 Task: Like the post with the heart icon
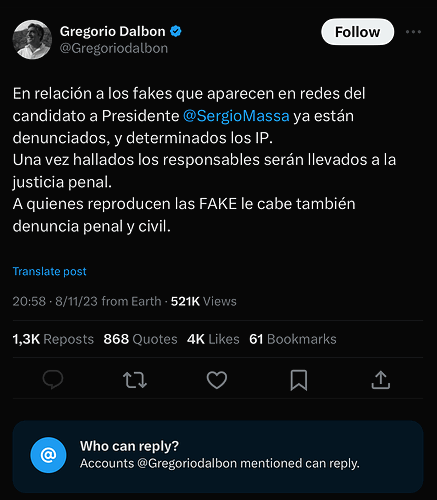(217, 380)
